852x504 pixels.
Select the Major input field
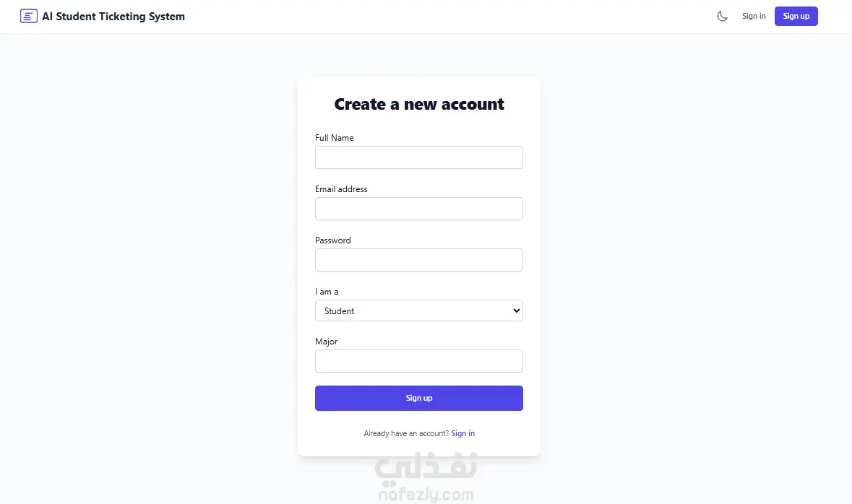pos(419,361)
